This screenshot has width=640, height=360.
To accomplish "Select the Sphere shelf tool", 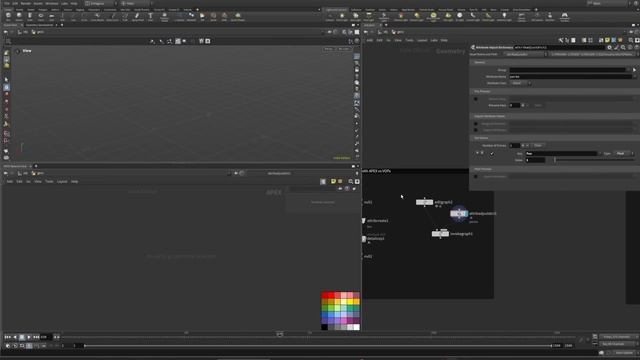I will pyautogui.click(x=19, y=16).
